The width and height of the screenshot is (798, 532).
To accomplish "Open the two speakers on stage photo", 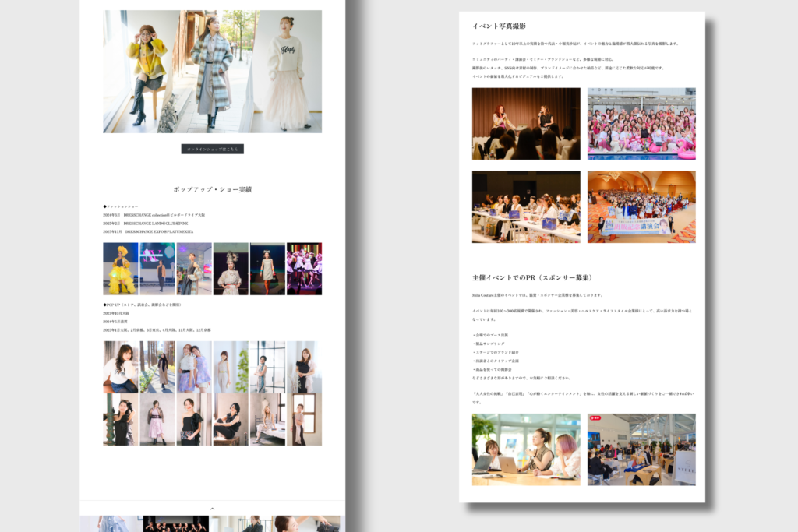I will tap(526, 124).
